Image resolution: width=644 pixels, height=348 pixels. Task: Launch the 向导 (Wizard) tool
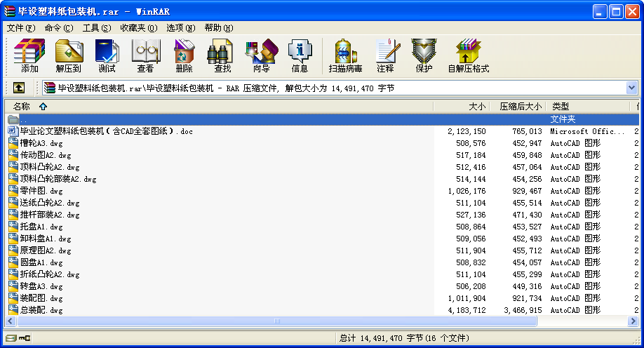click(x=261, y=56)
